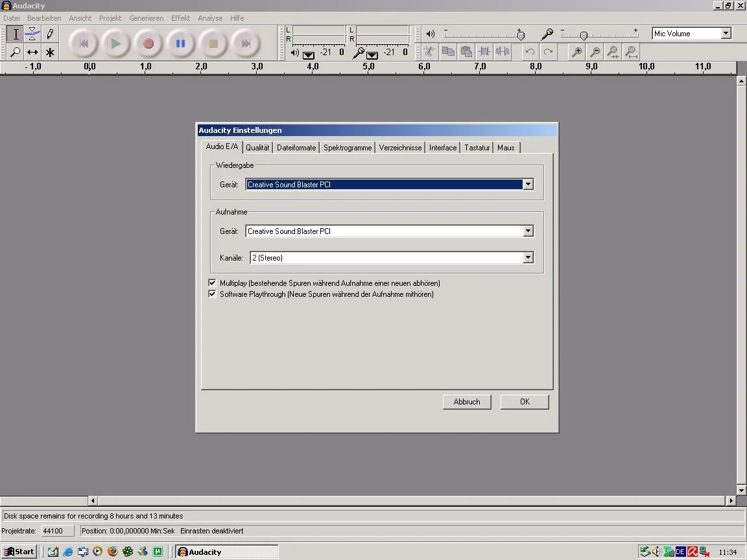Viewport: 747px width, 560px height.
Task: Click the Skip to Start button
Action: (84, 43)
